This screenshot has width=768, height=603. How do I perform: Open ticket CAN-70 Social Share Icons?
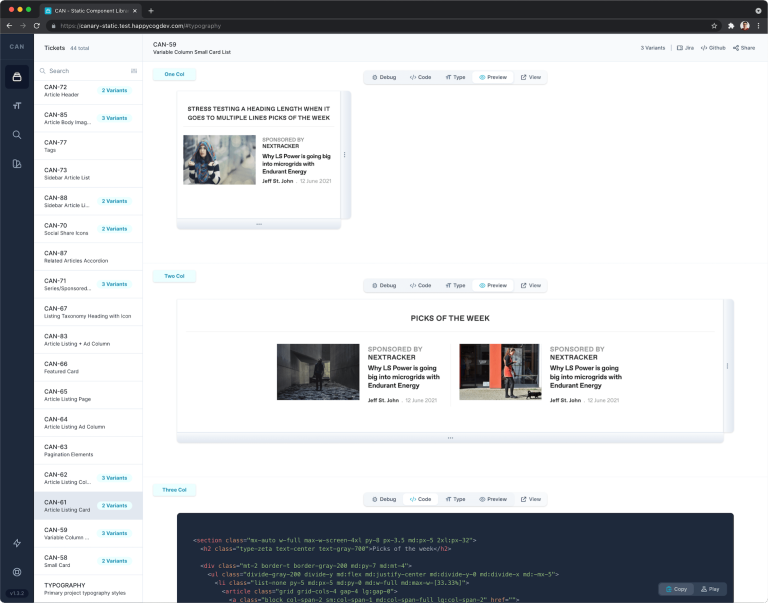pyautogui.click(x=88, y=229)
